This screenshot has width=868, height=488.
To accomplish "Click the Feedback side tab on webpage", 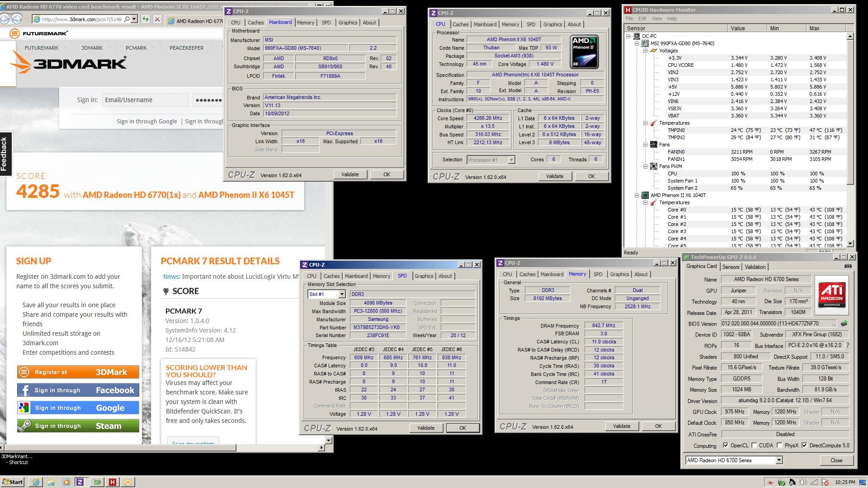I will pos(5,154).
